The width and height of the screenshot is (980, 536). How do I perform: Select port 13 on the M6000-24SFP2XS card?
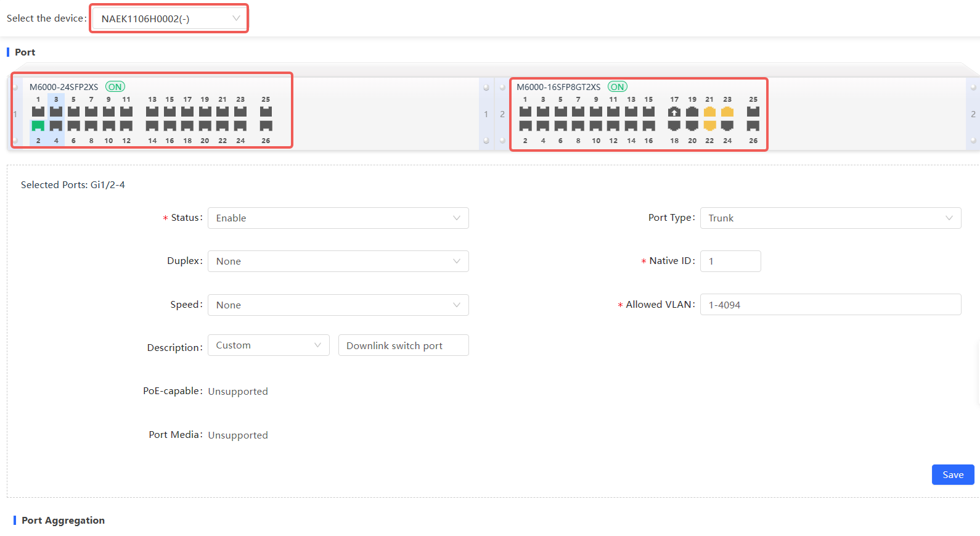coord(152,112)
